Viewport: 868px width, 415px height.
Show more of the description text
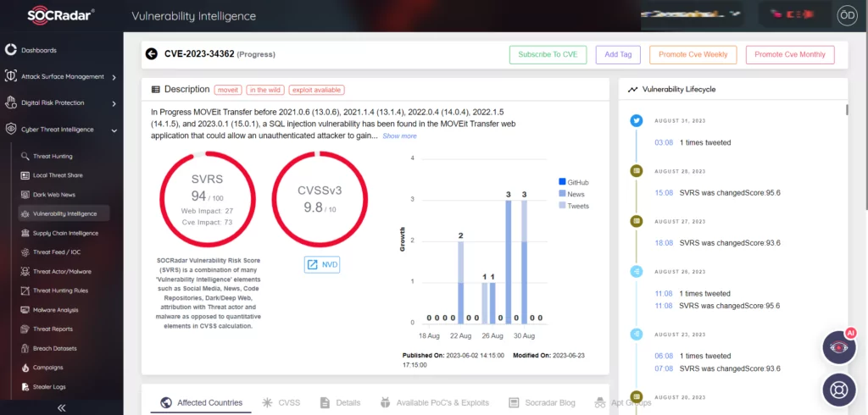pyautogui.click(x=400, y=136)
